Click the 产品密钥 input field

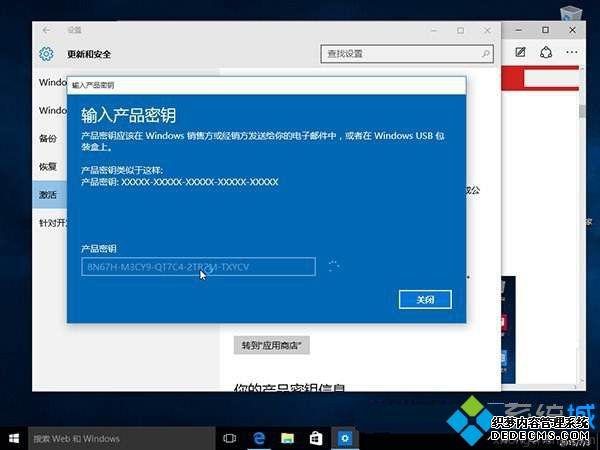(199, 267)
